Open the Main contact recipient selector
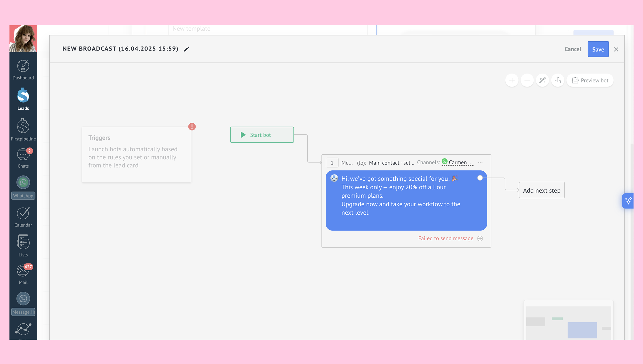The image size is (643, 364). 391,163
